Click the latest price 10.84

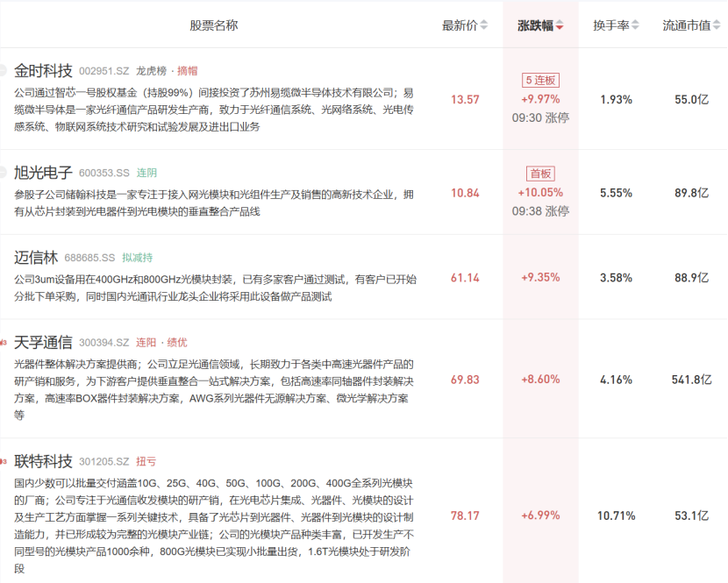(465, 193)
